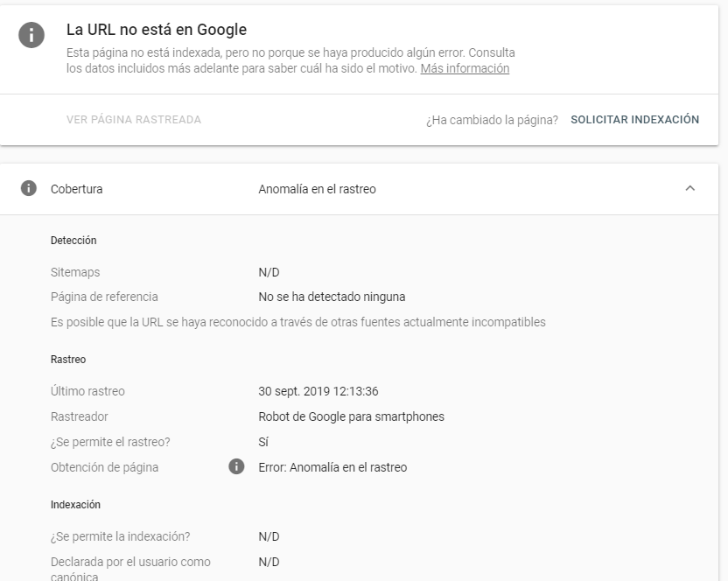This screenshot has height=581, width=728.
Task: Click the Rastreo subsection heading
Action: (68, 360)
